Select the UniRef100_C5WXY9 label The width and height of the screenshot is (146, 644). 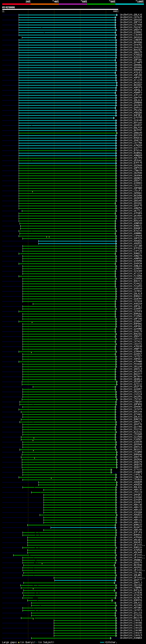point(131,170)
